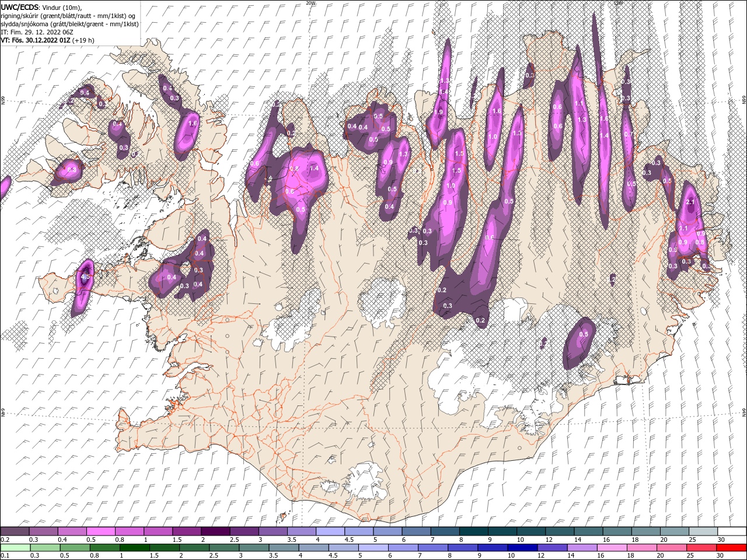Image resolution: width=747 pixels, height=560 pixels.
Task: Click the '30' label on the upper snow scale
Action: coord(721,540)
